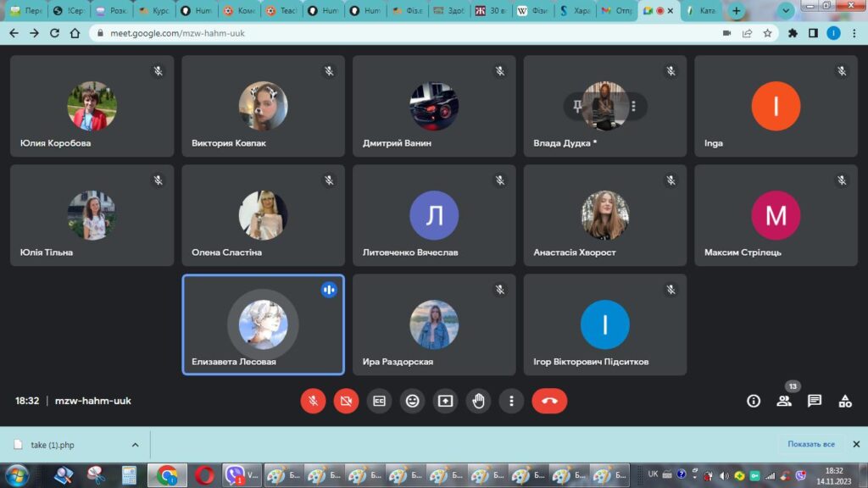
Task: Switch the UK keyboard language indicator
Action: (x=653, y=474)
